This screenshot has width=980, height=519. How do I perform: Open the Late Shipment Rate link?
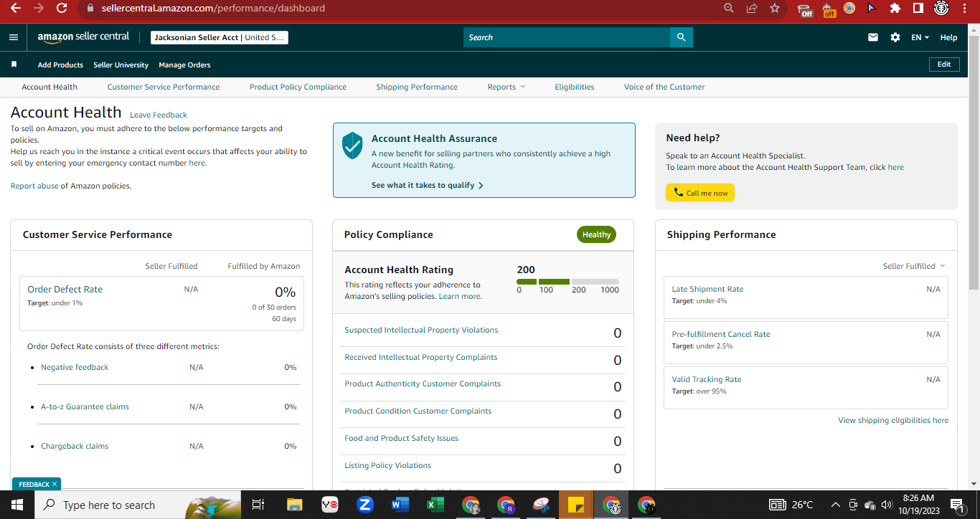click(x=707, y=289)
